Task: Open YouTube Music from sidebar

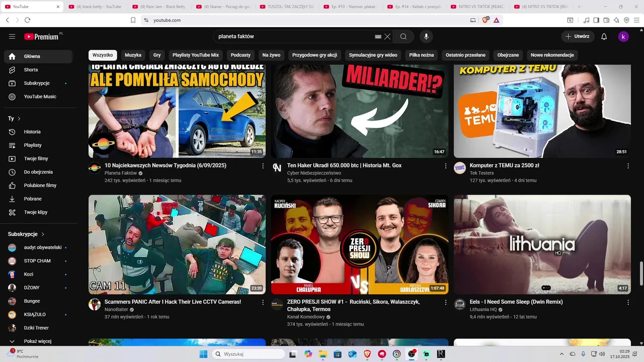Action: click(x=40, y=97)
